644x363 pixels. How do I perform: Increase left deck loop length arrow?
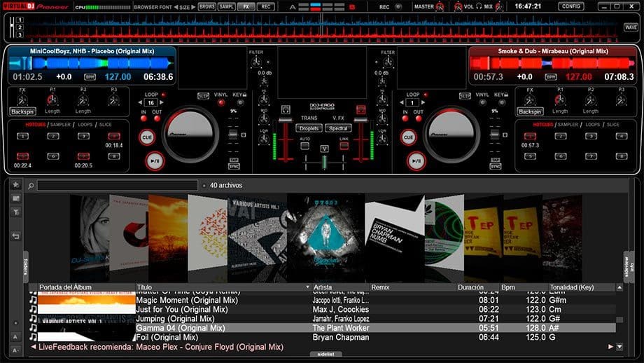coord(162,102)
